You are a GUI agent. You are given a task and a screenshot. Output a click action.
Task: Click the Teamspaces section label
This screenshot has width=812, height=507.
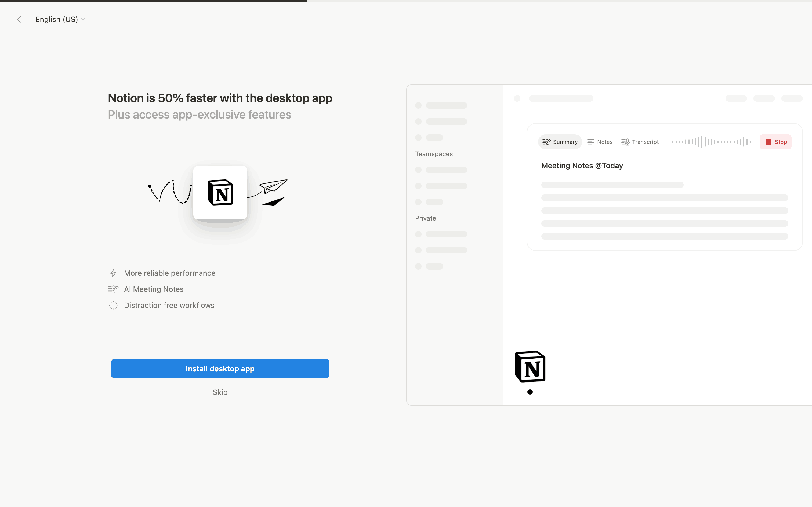[x=433, y=154]
